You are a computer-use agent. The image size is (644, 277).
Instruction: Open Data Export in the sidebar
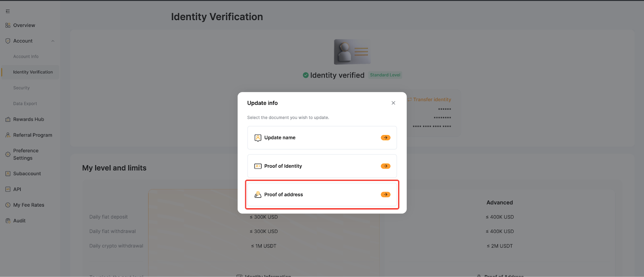25,104
